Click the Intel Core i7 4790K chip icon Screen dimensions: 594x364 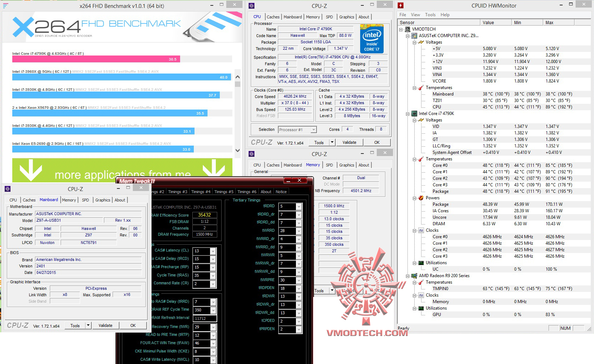coord(414,114)
